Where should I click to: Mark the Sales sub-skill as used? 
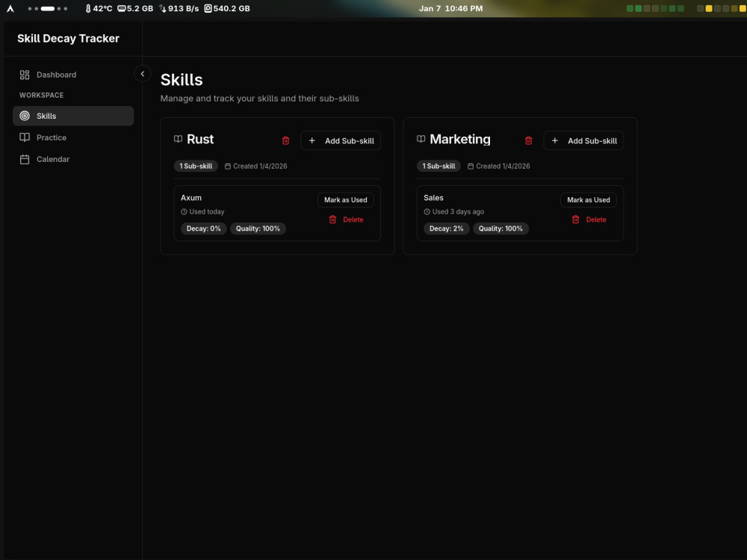point(589,200)
